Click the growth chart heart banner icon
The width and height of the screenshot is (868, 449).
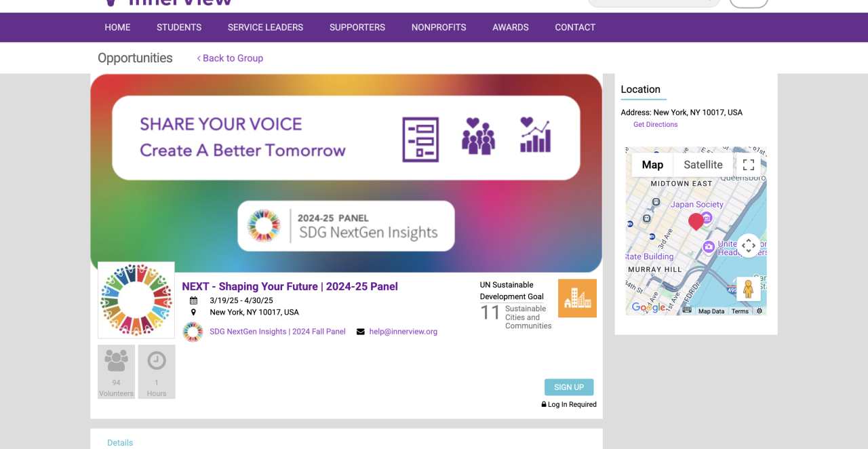tap(535, 134)
